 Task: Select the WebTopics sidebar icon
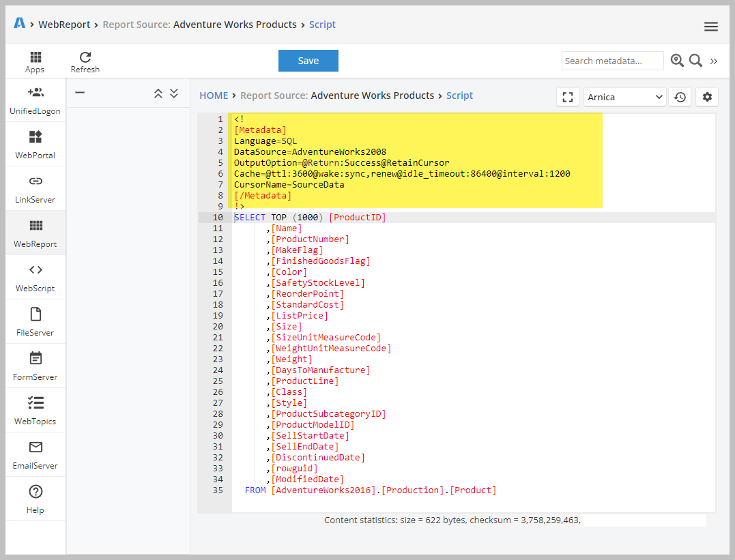tap(35, 409)
